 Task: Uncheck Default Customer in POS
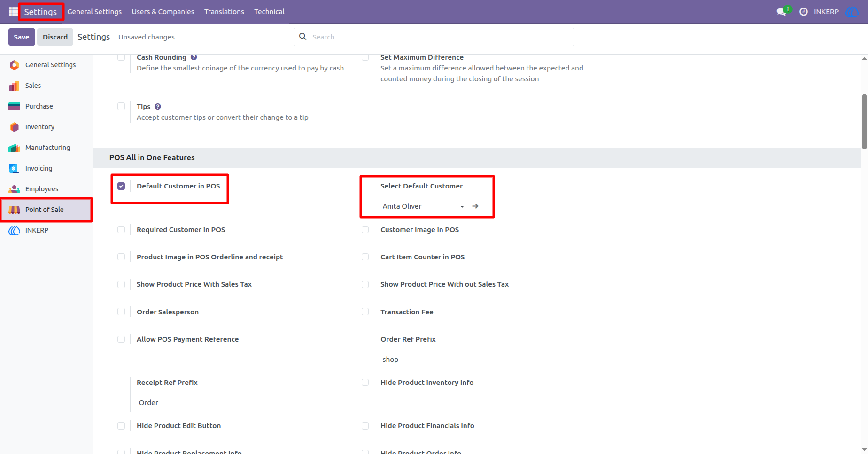121,186
